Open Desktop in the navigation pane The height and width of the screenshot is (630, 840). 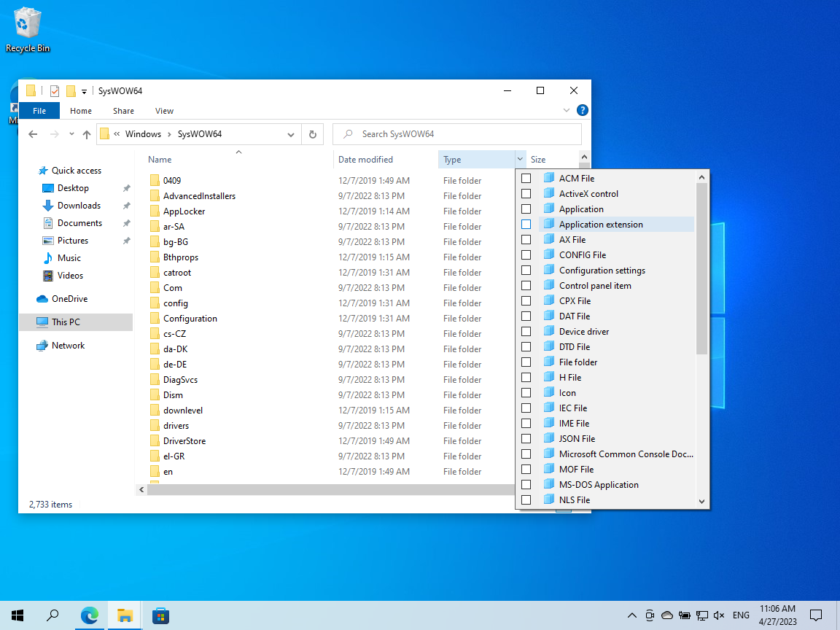click(73, 188)
